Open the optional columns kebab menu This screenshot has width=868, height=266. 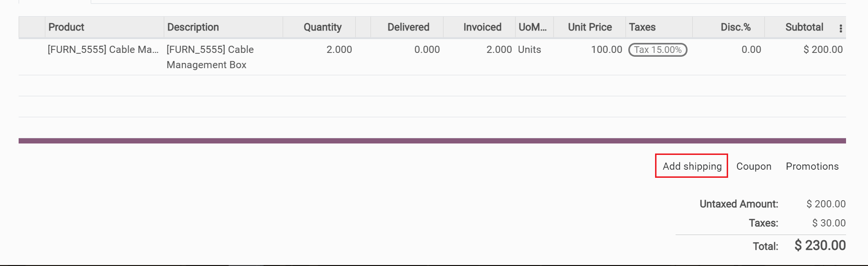pos(840,28)
